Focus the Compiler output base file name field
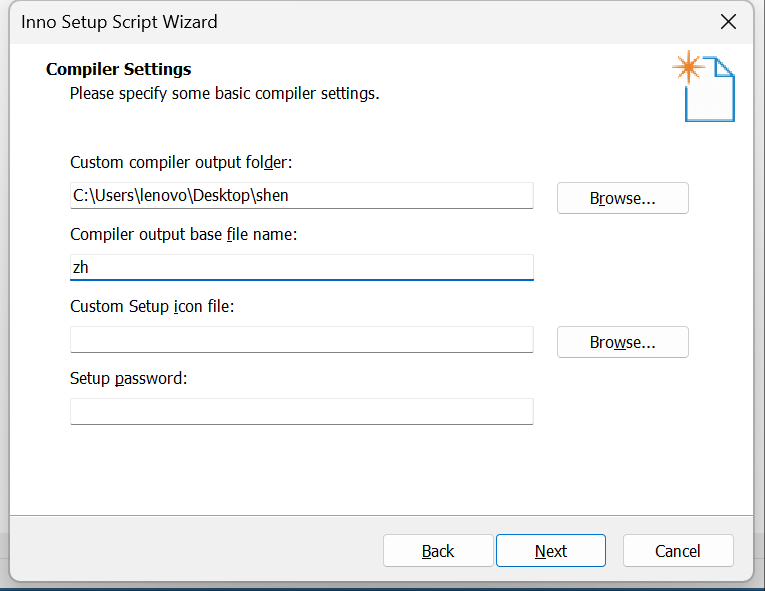Viewport: 765px width, 591px height. [x=302, y=267]
